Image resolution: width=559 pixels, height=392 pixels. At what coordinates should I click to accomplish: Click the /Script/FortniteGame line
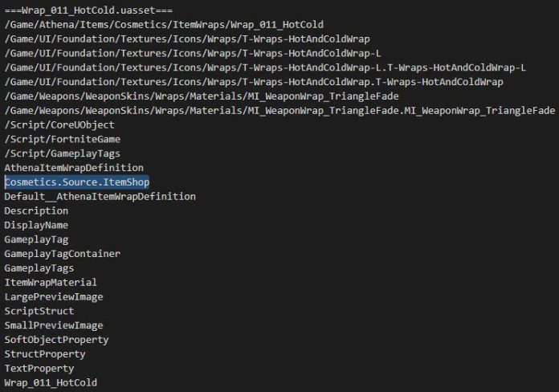pyautogui.click(x=63, y=139)
